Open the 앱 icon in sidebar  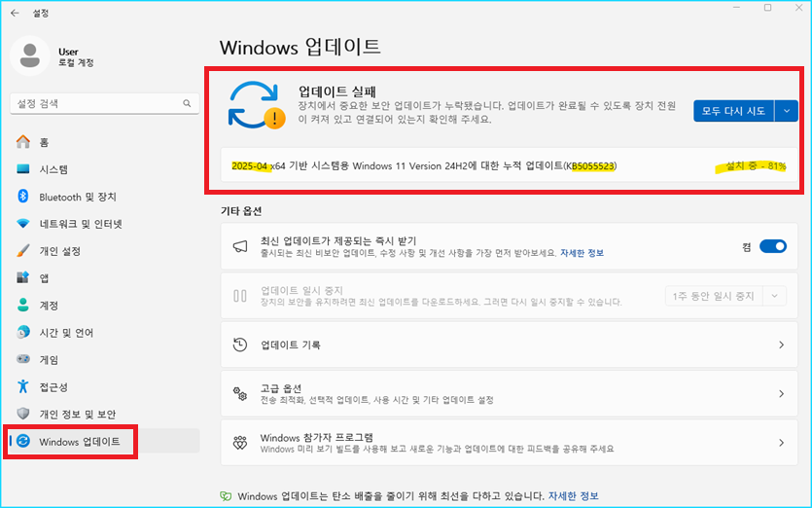pyautogui.click(x=23, y=278)
